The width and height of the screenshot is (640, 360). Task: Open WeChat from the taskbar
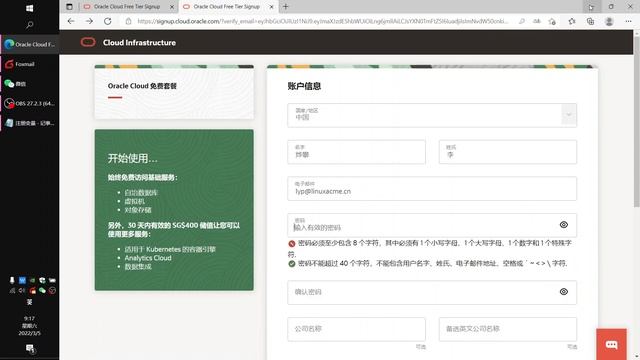point(30,84)
